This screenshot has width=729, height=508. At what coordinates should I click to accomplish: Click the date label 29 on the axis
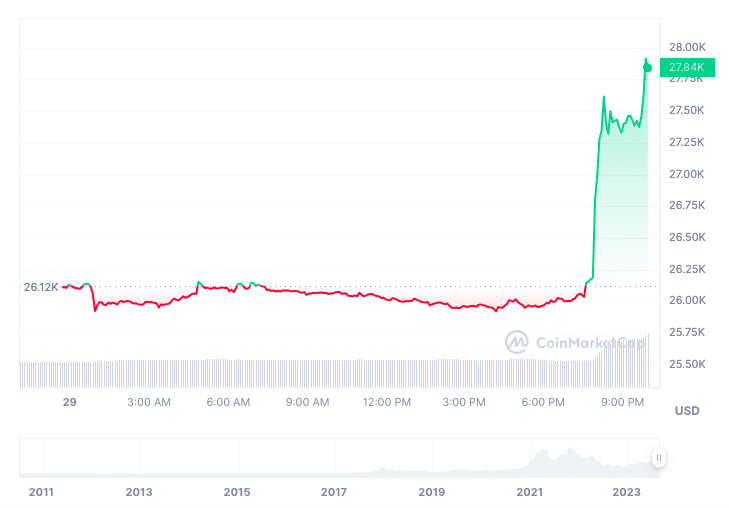coord(69,402)
